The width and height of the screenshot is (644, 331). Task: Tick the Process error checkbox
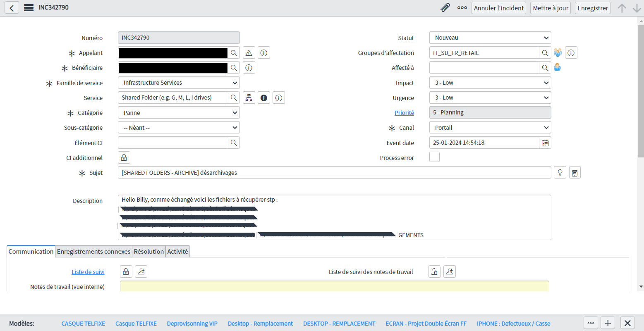[x=434, y=157]
